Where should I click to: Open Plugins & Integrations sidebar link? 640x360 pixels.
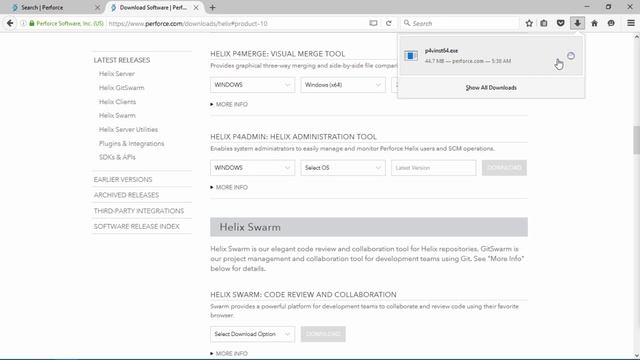(131, 144)
